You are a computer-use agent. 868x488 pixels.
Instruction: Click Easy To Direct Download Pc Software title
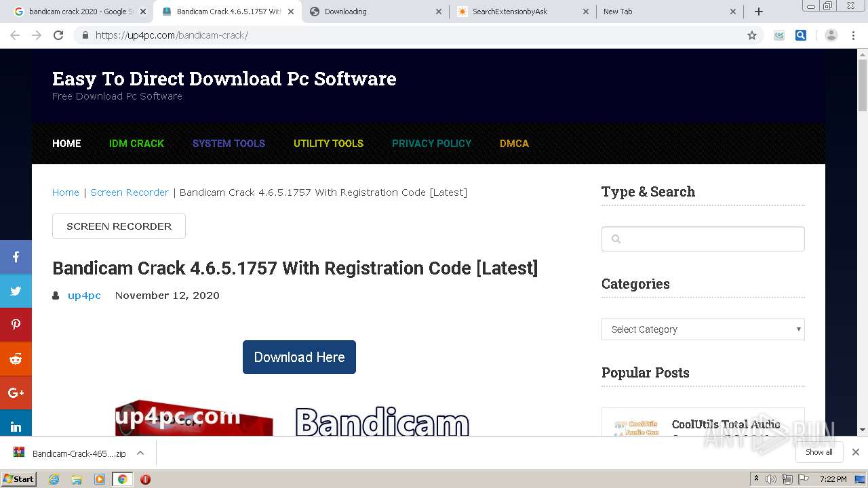click(224, 79)
